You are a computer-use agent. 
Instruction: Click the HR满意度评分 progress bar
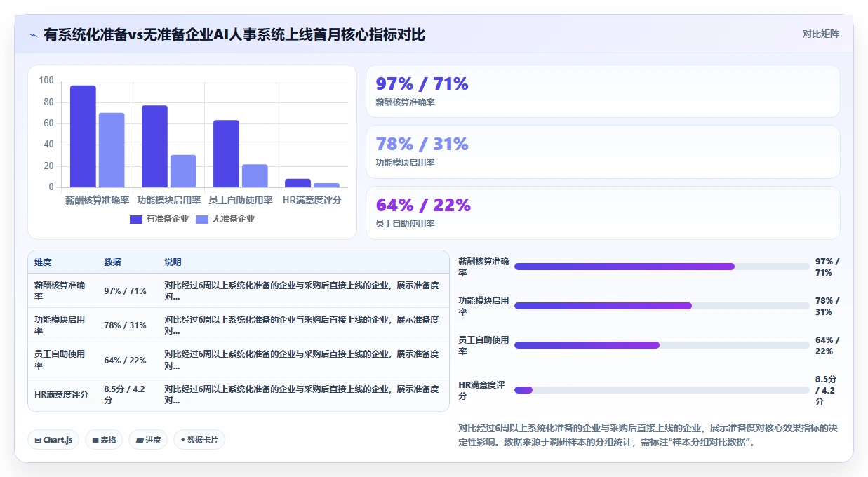click(x=662, y=390)
